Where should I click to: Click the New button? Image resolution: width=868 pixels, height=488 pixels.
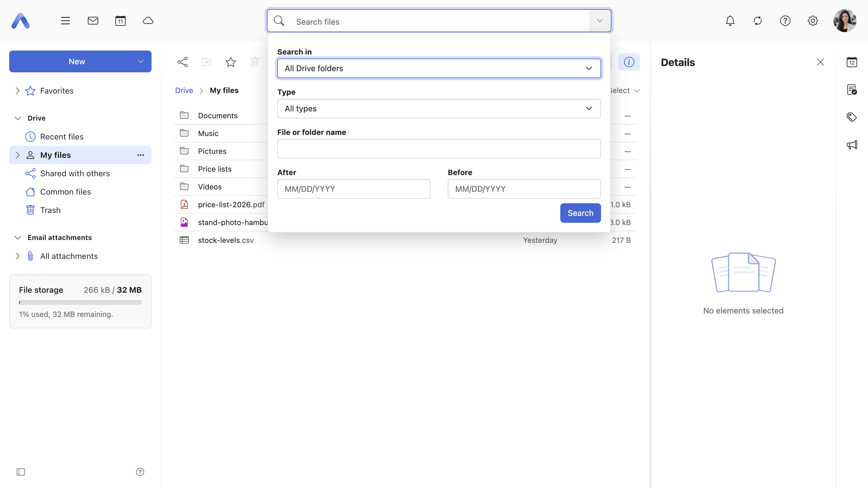(77, 61)
